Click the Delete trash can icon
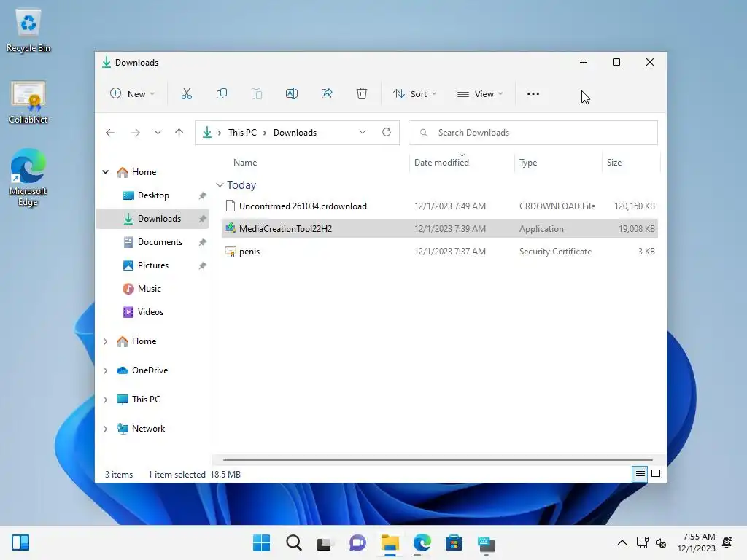747x560 pixels. tap(362, 94)
